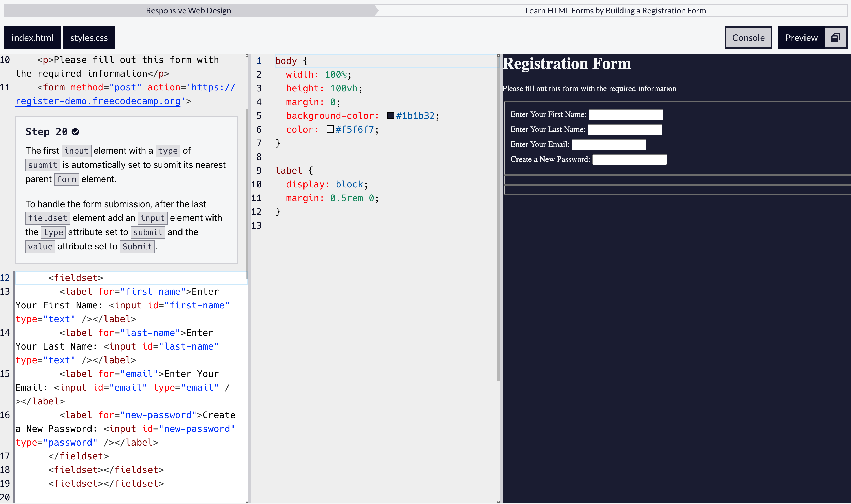
Task: Click the scroll-up arrow of HTML editor
Action: pos(247,55)
